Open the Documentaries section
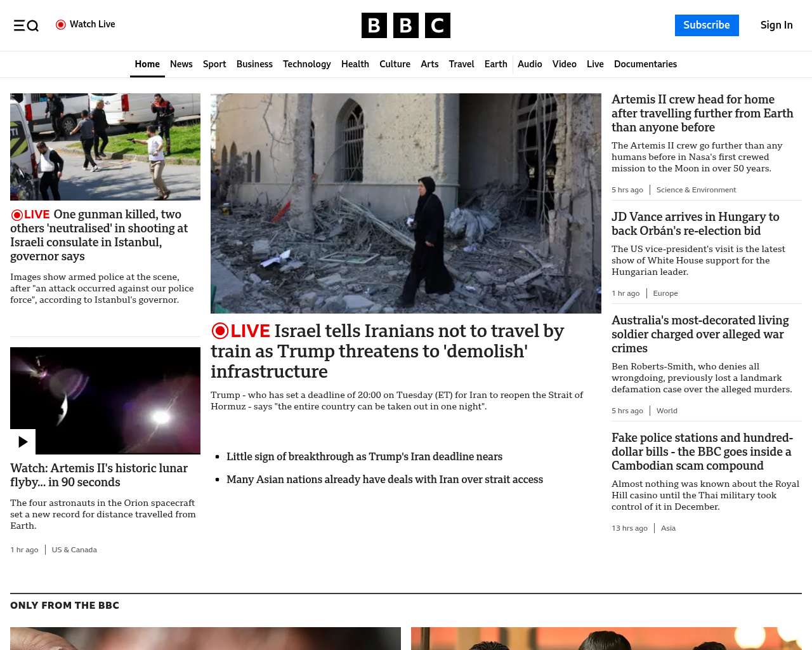The width and height of the screenshot is (812, 650). [645, 64]
